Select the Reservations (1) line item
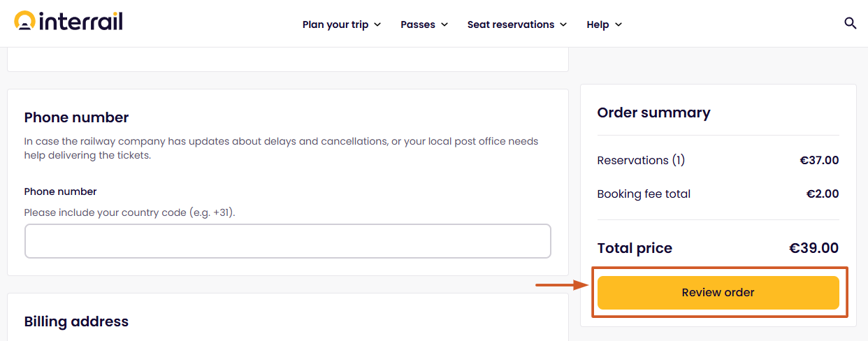Screen dimensions: 868x341 [641, 160]
